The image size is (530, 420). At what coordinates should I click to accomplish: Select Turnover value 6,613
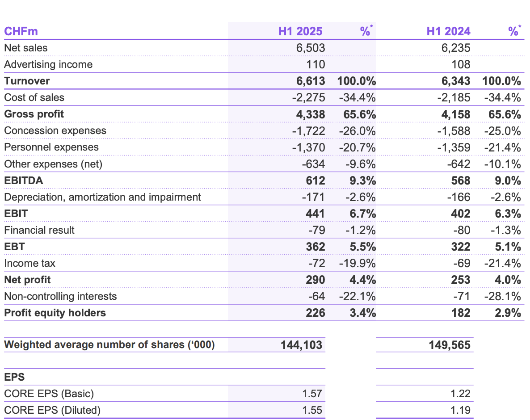310,81
